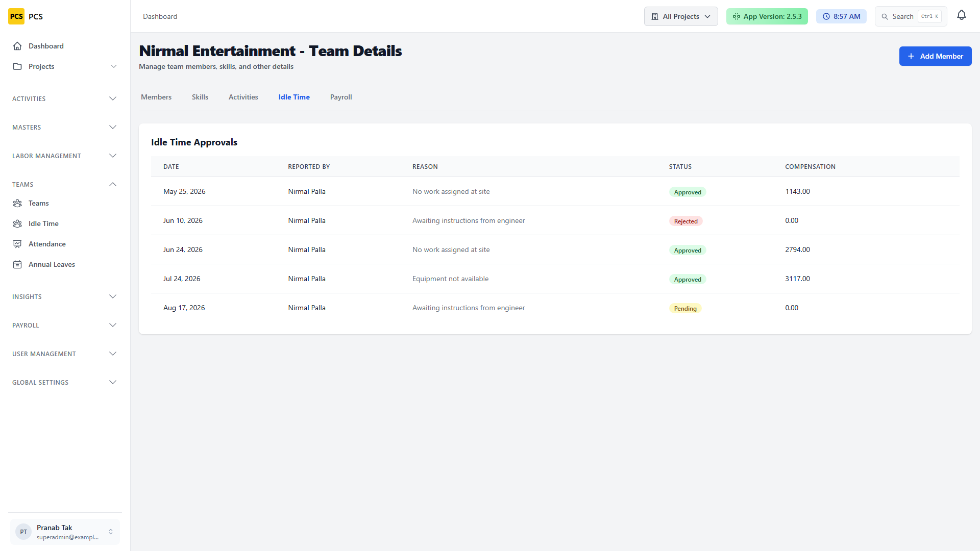Viewport: 980px width, 551px height.
Task: Click the 3117.00 compensation value
Action: pos(797,279)
